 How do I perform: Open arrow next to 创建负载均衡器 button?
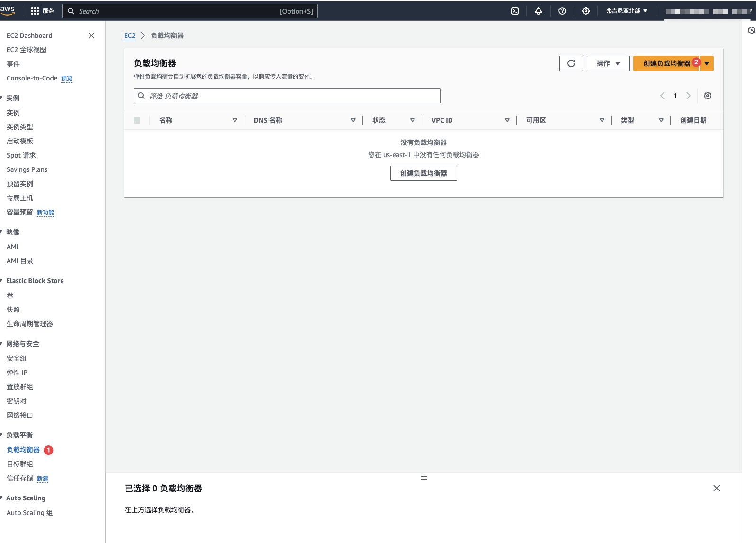click(707, 63)
